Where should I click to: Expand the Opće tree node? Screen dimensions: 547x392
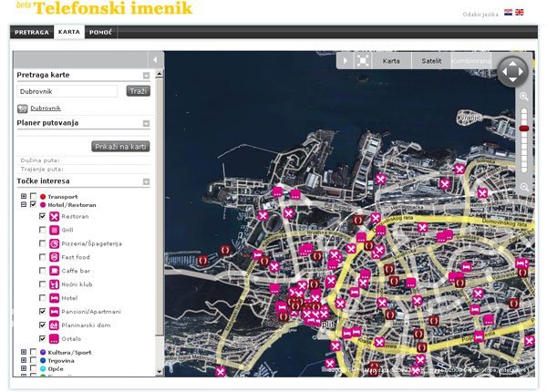click(x=24, y=368)
